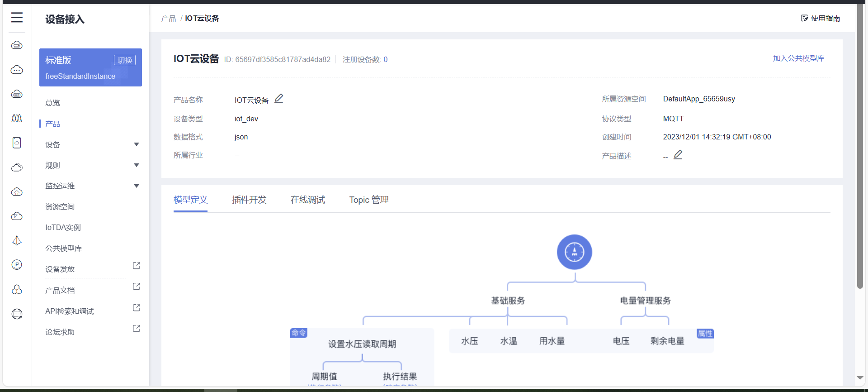Open the Topic 管理 tab
The width and height of the screenshot is (868, 392).
[368, 200]
